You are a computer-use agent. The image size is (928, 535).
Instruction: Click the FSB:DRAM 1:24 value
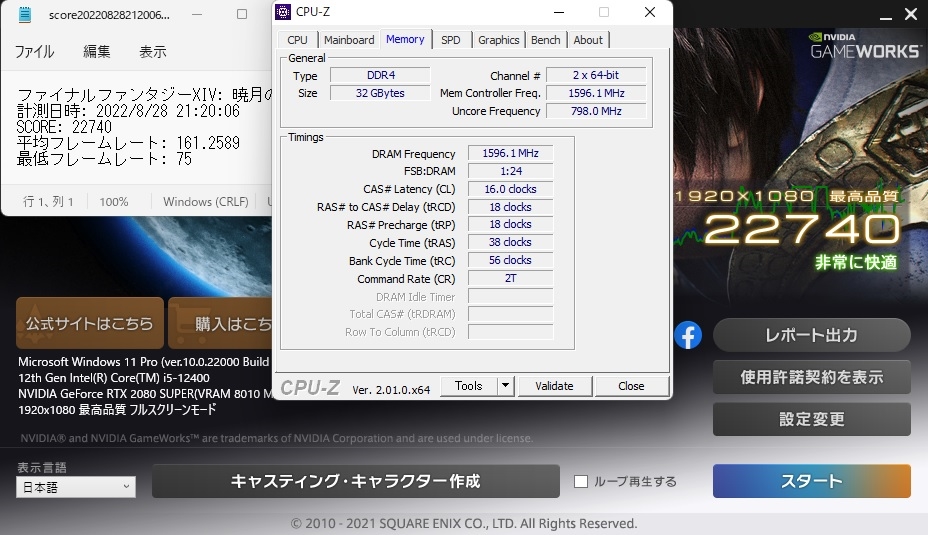pos(510,171)
